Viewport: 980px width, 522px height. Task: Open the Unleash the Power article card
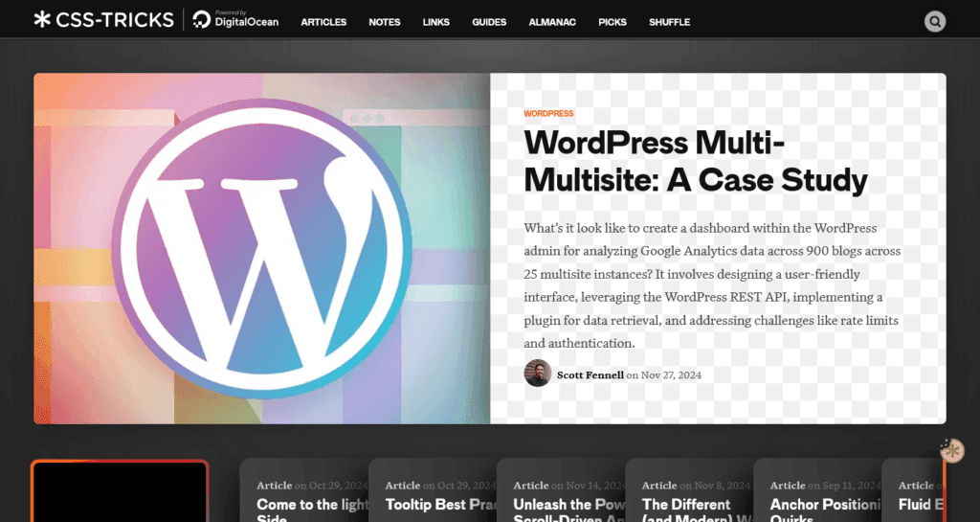coord(561,490)
